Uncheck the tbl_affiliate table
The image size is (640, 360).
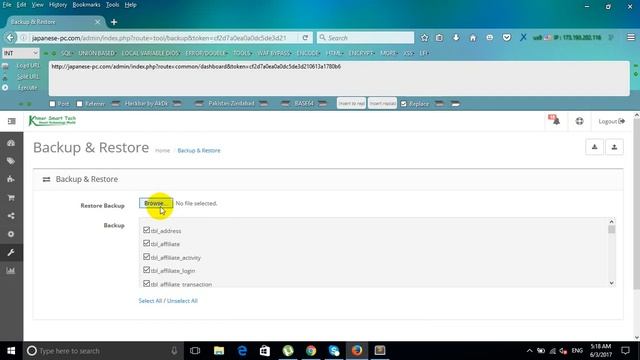(147, 243)
